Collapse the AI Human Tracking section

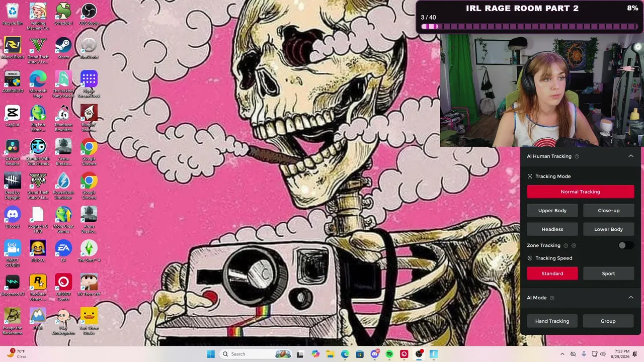click(x=631, y=156)
